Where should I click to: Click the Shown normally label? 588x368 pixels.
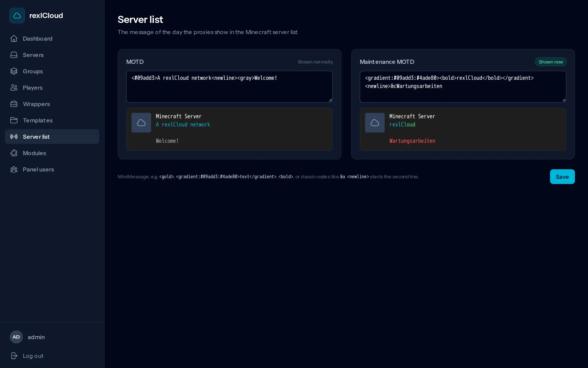pyautogui.click(x=315, y=62)
